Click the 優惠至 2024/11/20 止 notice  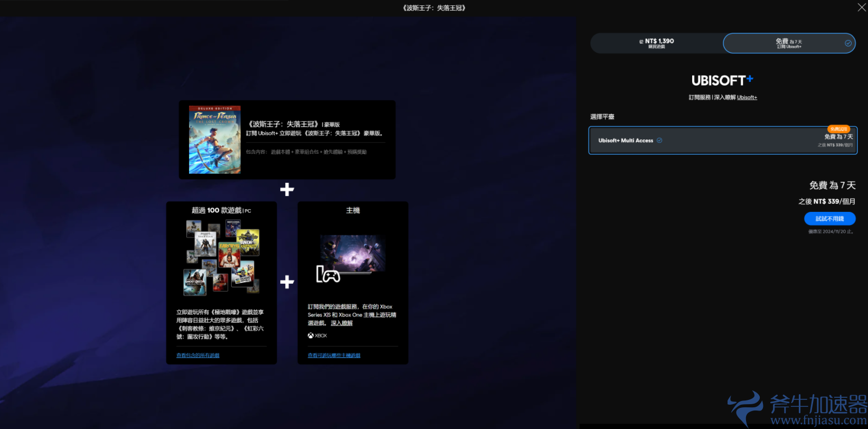[x=831, y=231]
